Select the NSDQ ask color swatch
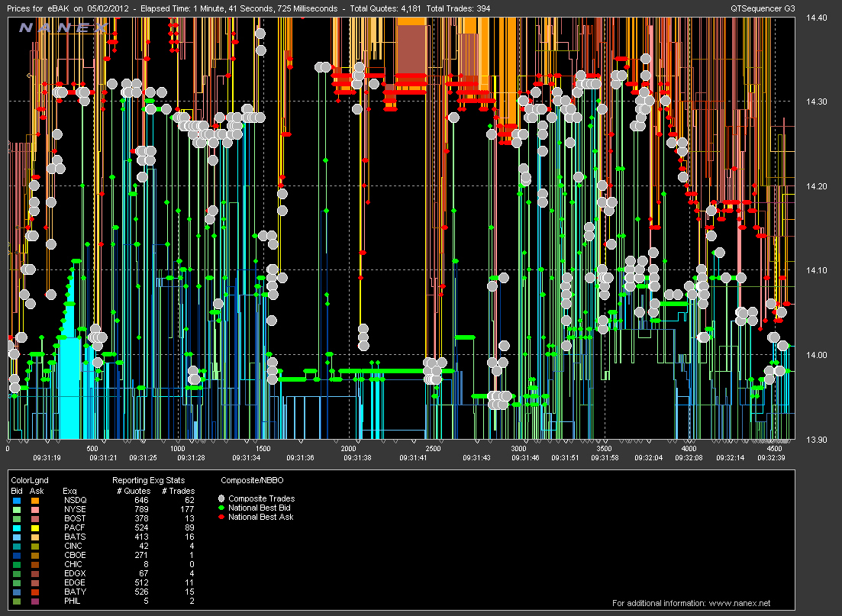The width and height of the screenshot is (842, 616). 35,501
